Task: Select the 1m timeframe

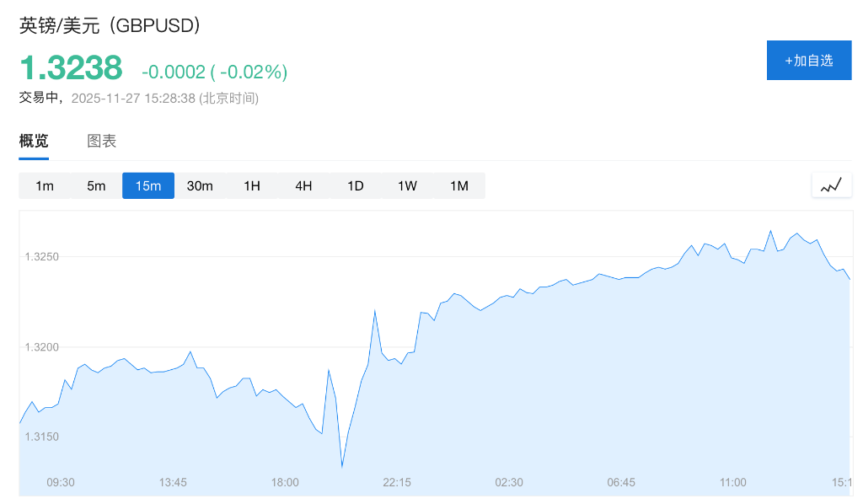Action: (x=45, y=185)
